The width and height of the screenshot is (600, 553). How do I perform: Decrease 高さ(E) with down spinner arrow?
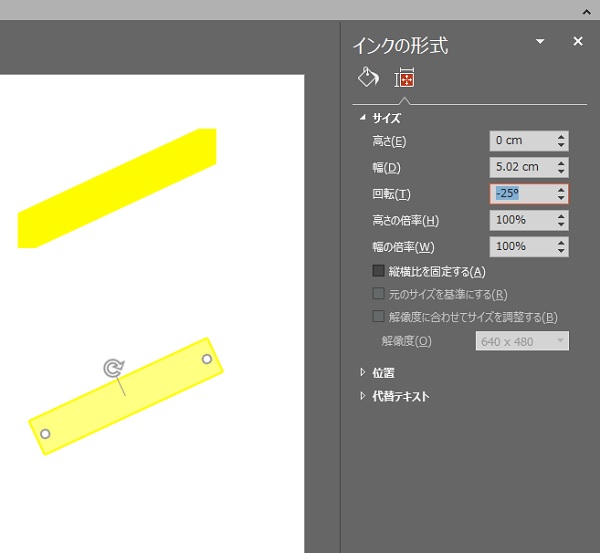click(561, 145)
